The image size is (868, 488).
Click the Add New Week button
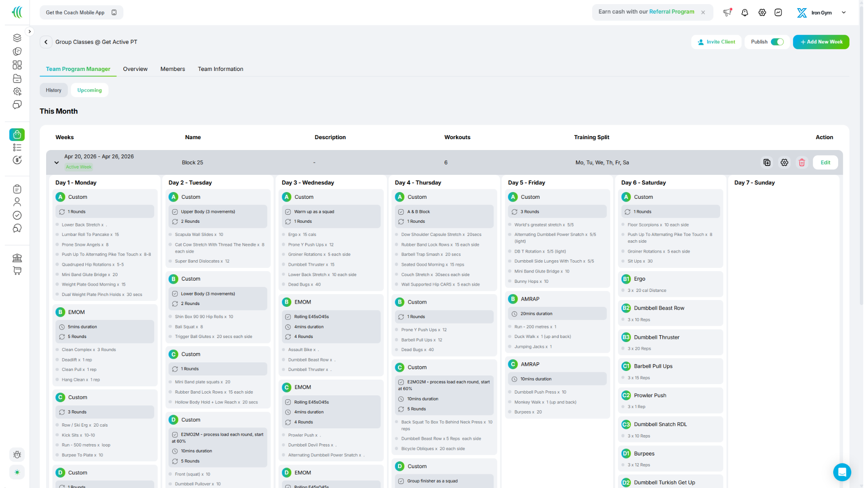(x=821, y=42)
